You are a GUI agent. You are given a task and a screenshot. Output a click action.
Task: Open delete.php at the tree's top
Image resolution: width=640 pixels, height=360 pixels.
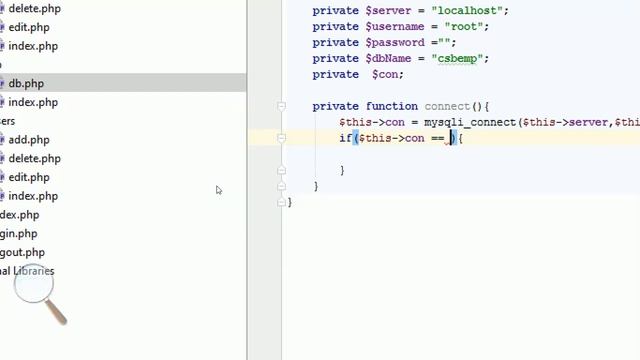(35, 8)
